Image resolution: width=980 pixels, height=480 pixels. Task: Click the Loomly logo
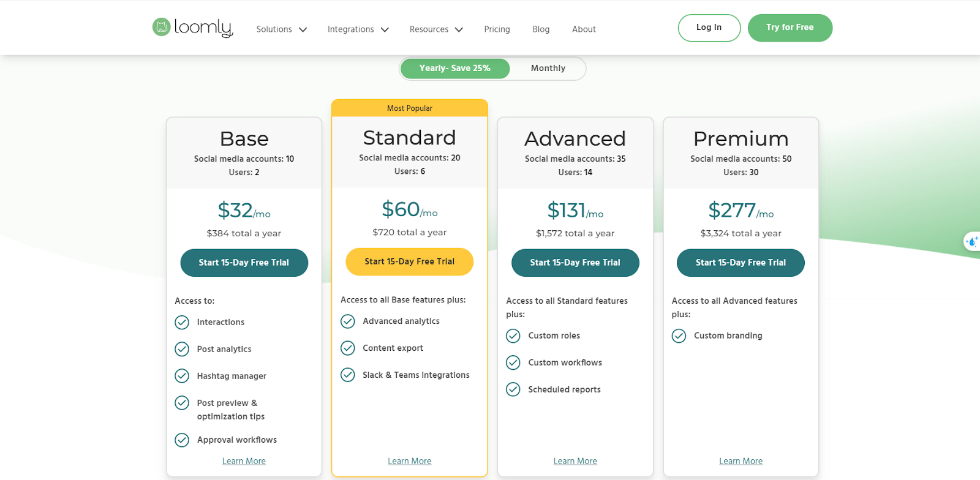pyautogui.click(x=192, y=28)
